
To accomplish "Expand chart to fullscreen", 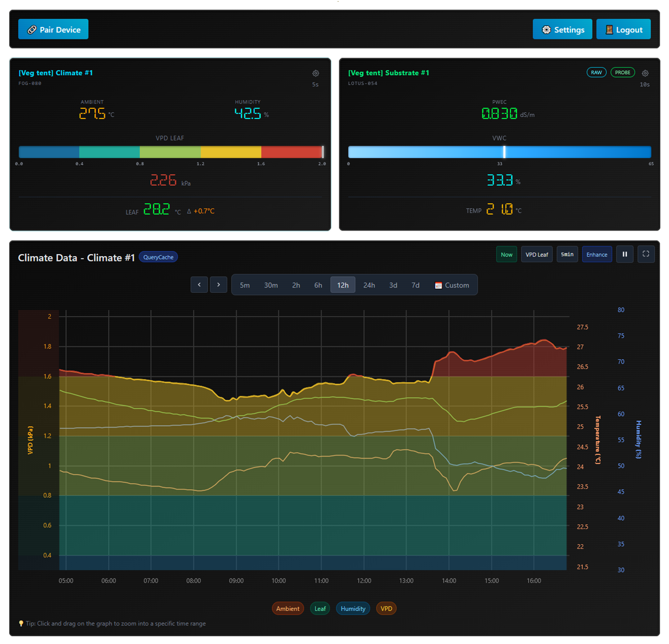I will click(x=645, y=254).
